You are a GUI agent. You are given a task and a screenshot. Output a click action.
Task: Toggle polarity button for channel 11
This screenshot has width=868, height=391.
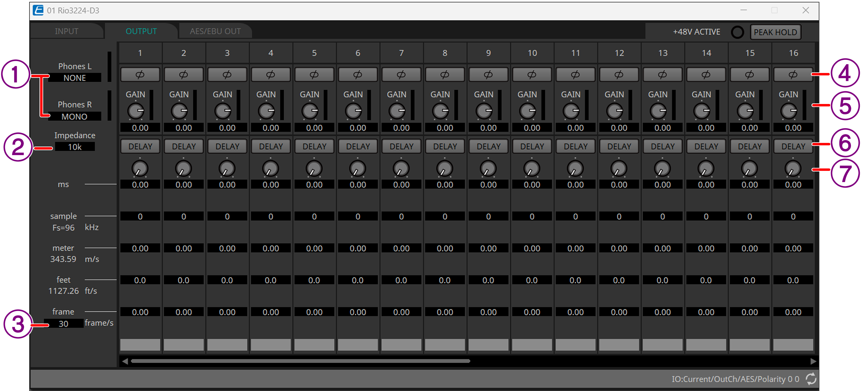576,74
